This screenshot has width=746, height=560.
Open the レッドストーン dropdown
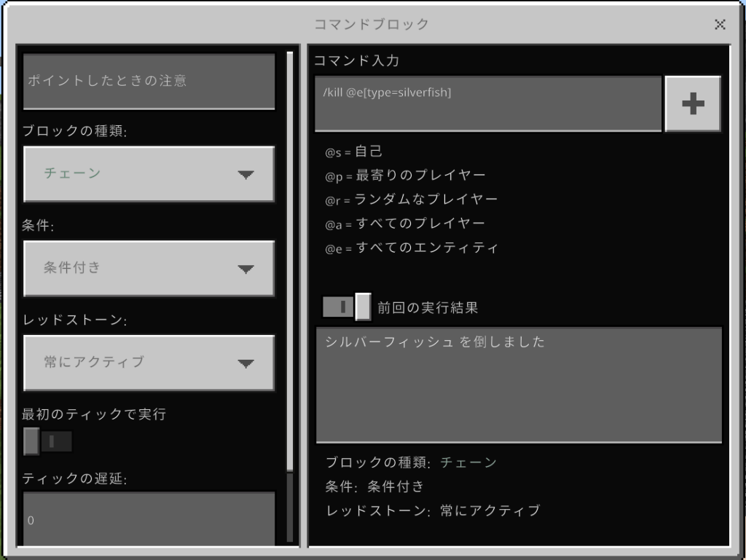(x=149, y=363)
